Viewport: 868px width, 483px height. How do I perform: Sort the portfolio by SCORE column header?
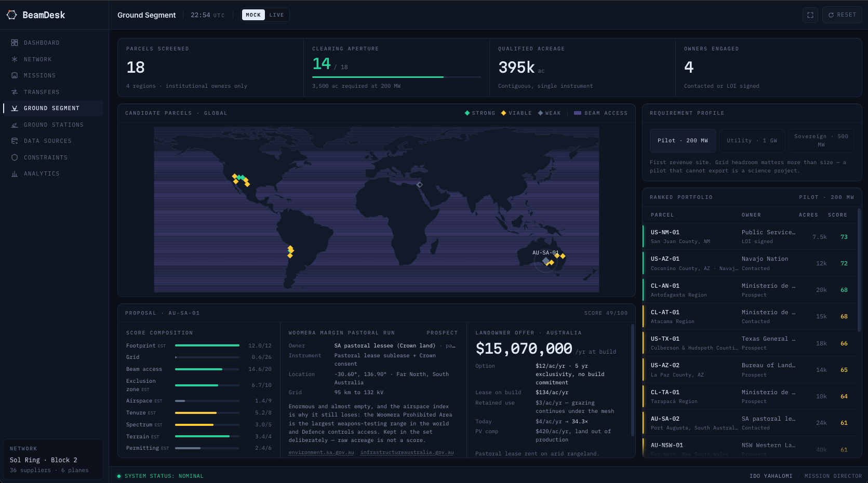[x=837, y=215]
